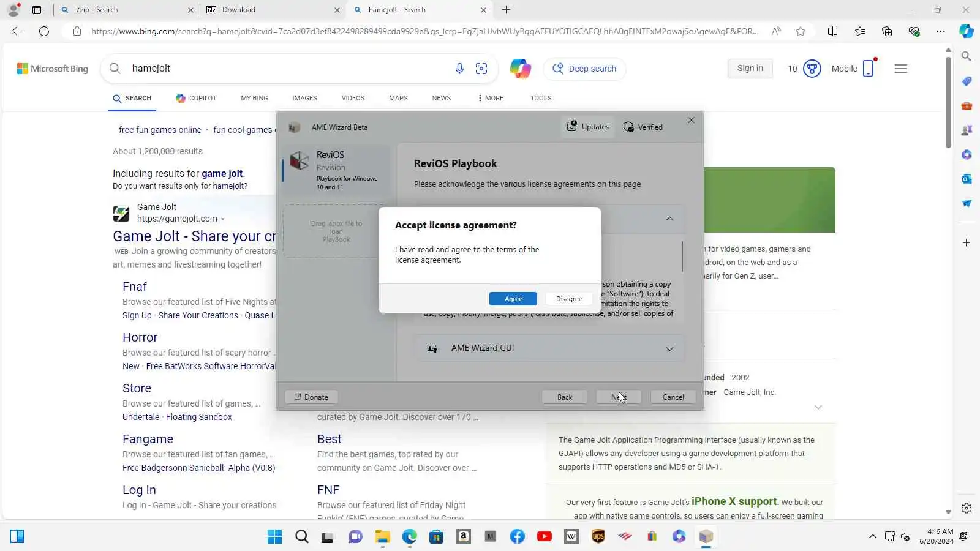
Task: Switch to the VIDEOS results tab
Action: coord(353,98)
